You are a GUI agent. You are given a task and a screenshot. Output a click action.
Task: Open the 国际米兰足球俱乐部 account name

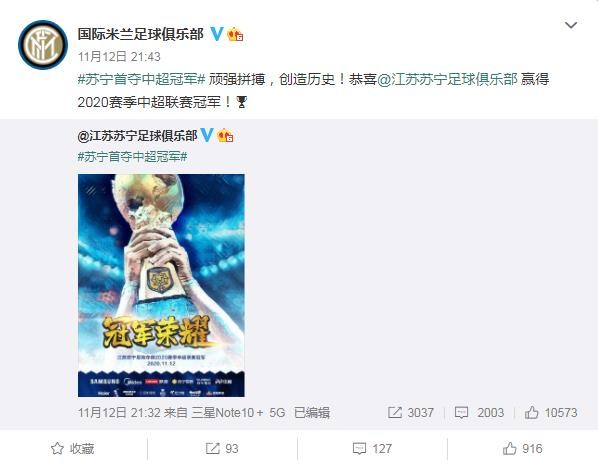pyautogui.click(x=141, y=34)
